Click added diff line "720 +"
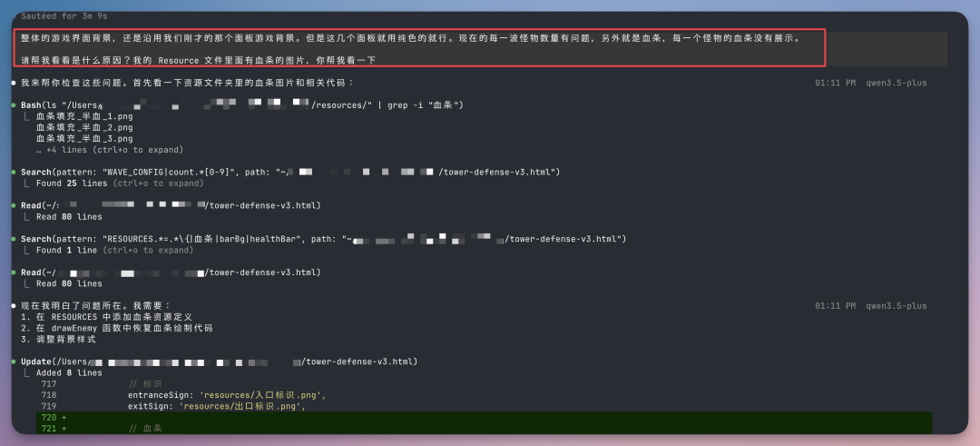Screen dimensions: 980x446 pyautogui.click(x=485, y=417)
